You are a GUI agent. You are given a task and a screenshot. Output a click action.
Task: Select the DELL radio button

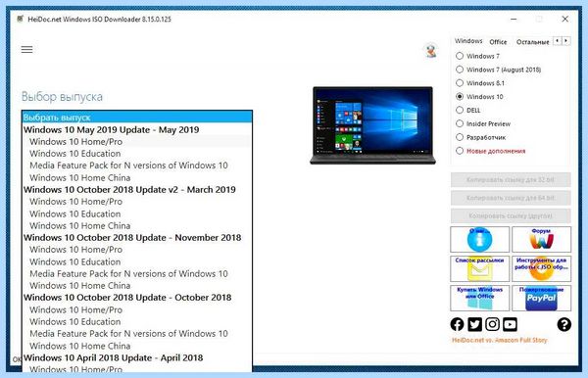460,110
